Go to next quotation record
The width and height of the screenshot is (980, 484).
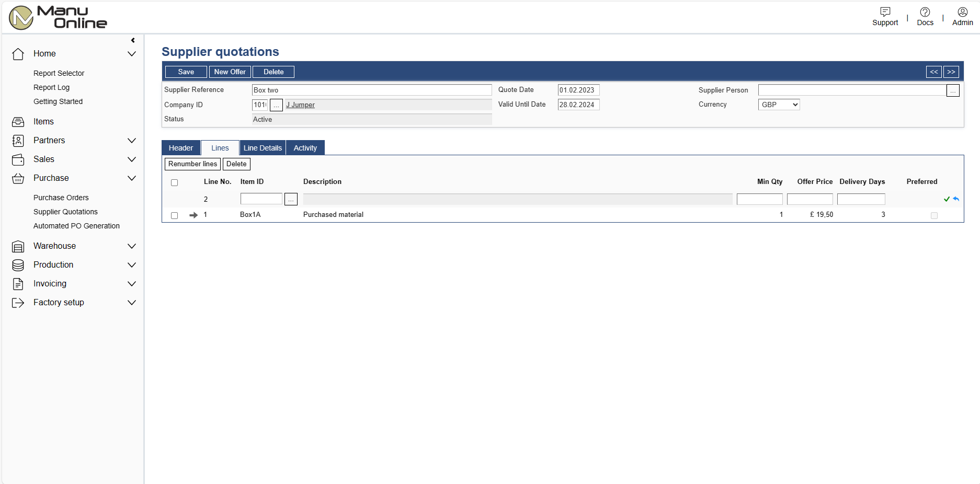point(951,72)
